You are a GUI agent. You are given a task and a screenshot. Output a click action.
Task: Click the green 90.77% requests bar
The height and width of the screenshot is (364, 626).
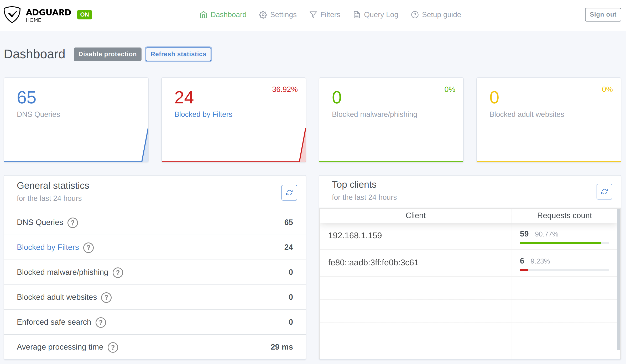(560, 243)
